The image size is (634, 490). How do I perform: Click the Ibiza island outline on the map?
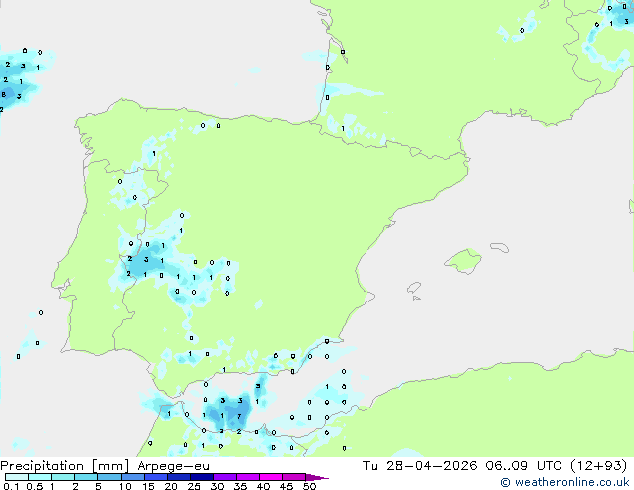coord(414,288)
